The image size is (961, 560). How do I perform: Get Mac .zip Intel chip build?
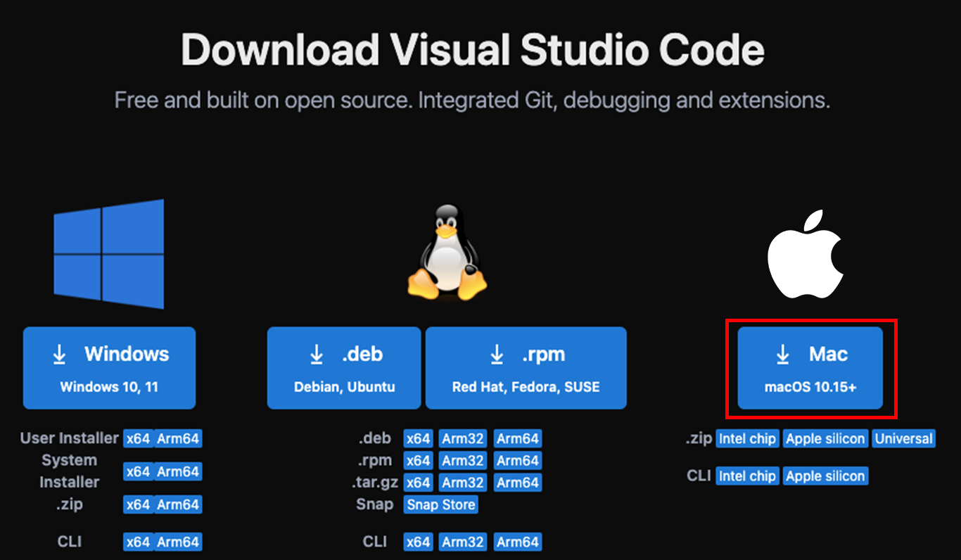coord(747,439)
